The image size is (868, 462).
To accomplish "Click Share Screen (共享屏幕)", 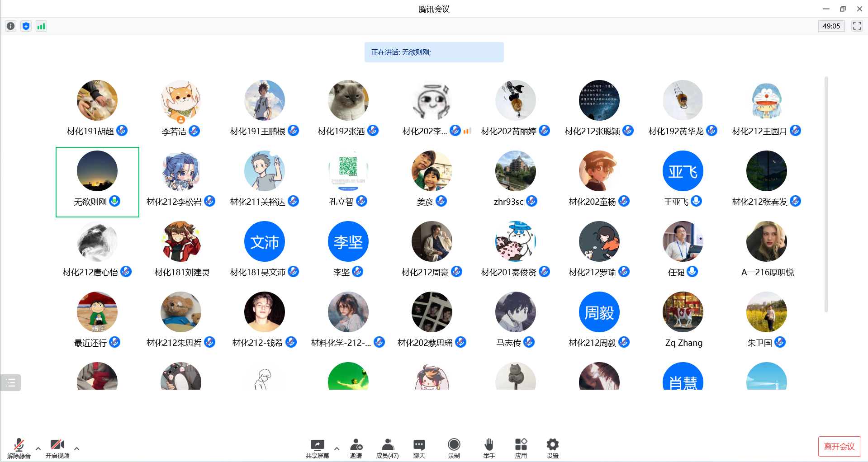I will [x=317, y=448].
